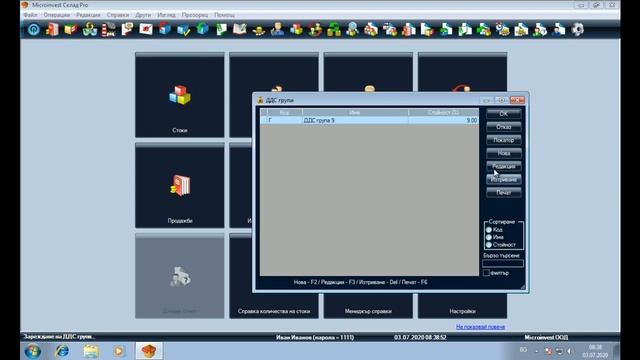Click the system clock in taskbar
The width and height of the screenshot is (640, 360).
(x=595, y=351)
